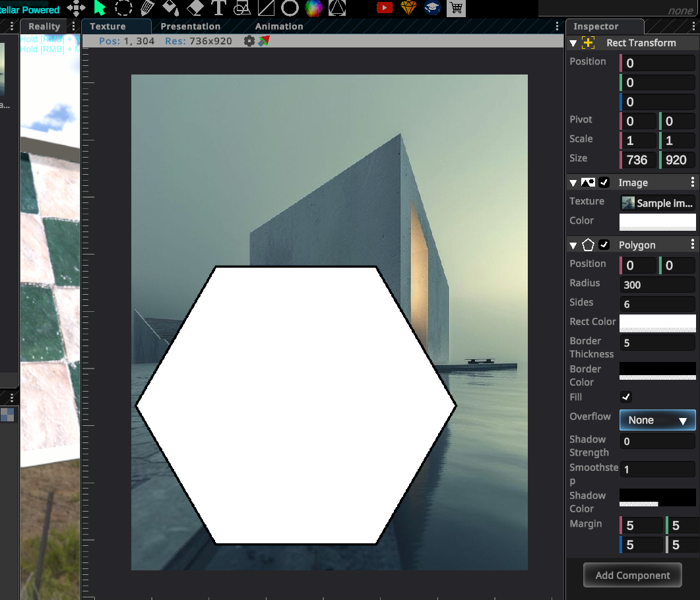Open the Border Color swatch

[657, 371]
